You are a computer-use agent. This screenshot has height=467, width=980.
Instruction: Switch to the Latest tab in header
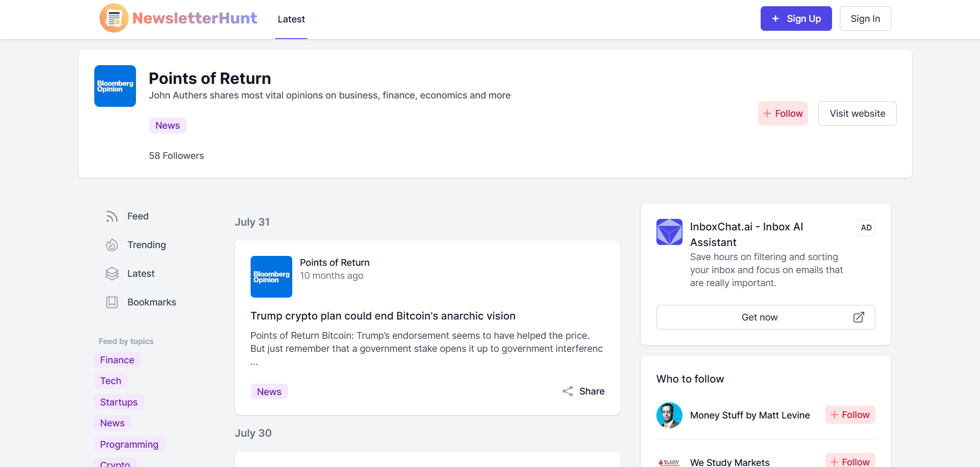tap(291, 19)
